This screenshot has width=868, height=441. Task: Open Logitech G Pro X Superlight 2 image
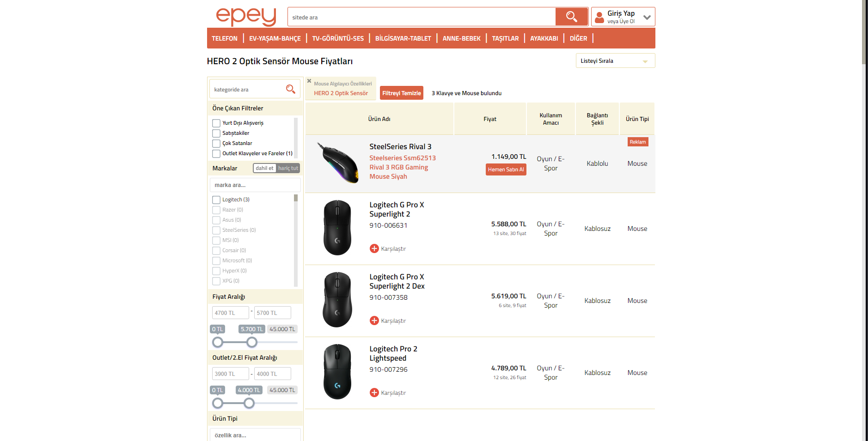point(337,228)
